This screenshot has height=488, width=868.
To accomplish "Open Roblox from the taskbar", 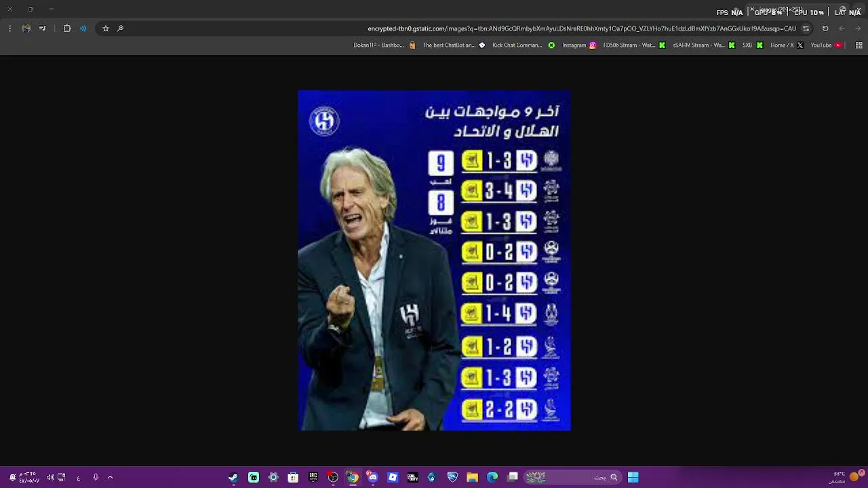I will pos(393,477).
